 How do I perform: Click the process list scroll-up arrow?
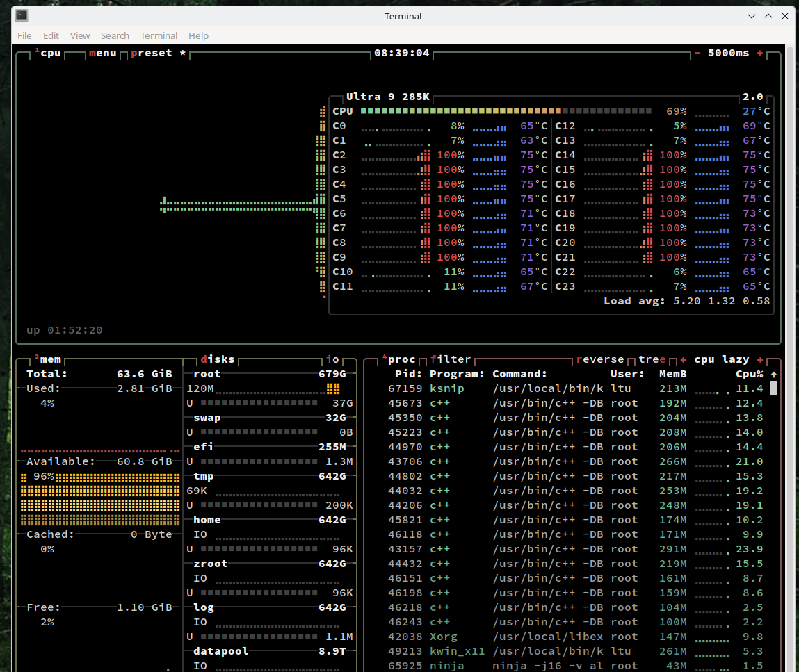[774, 374]
